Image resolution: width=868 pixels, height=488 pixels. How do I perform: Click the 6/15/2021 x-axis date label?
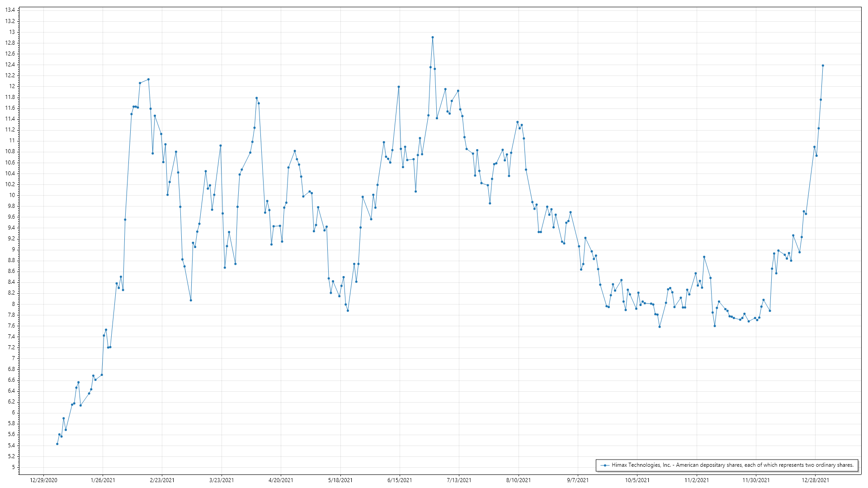click(x=400, y=480)
